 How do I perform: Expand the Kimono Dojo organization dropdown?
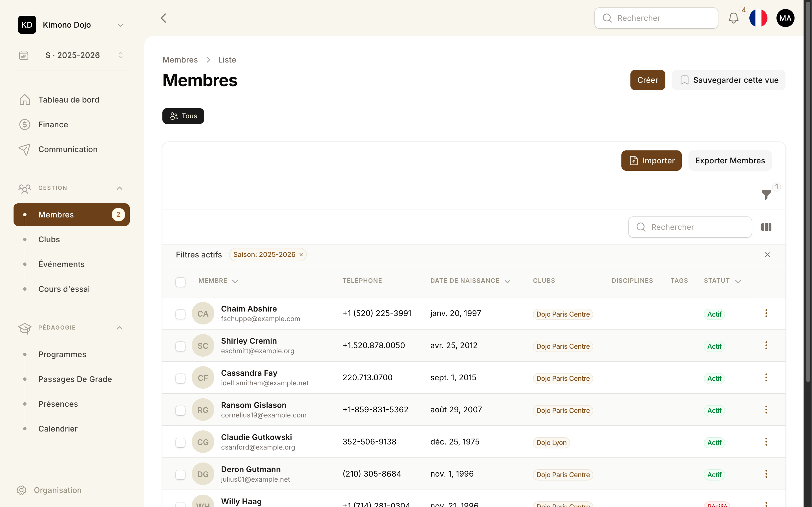pyautogui.click(x=120, y=25)
